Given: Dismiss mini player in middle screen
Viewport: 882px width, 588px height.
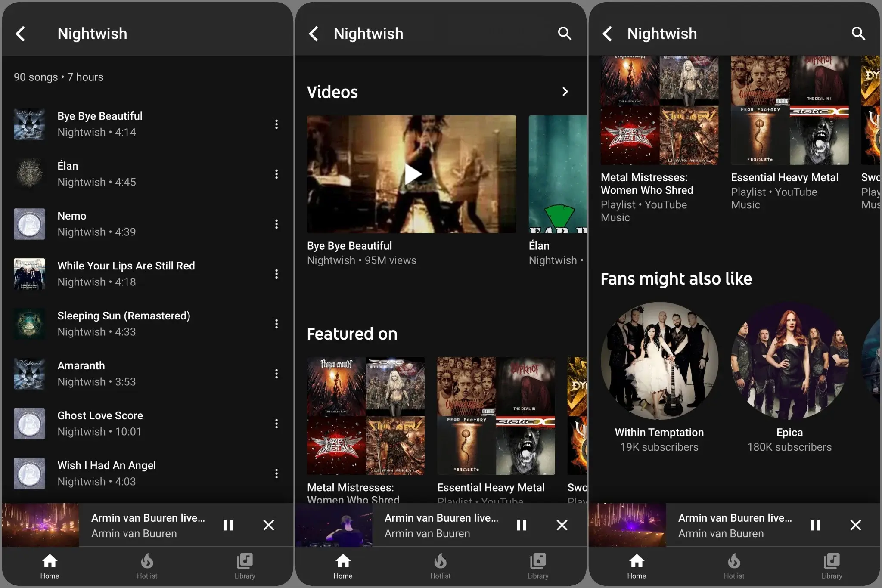Looking at the screenshot, I should tap(562, 525).
